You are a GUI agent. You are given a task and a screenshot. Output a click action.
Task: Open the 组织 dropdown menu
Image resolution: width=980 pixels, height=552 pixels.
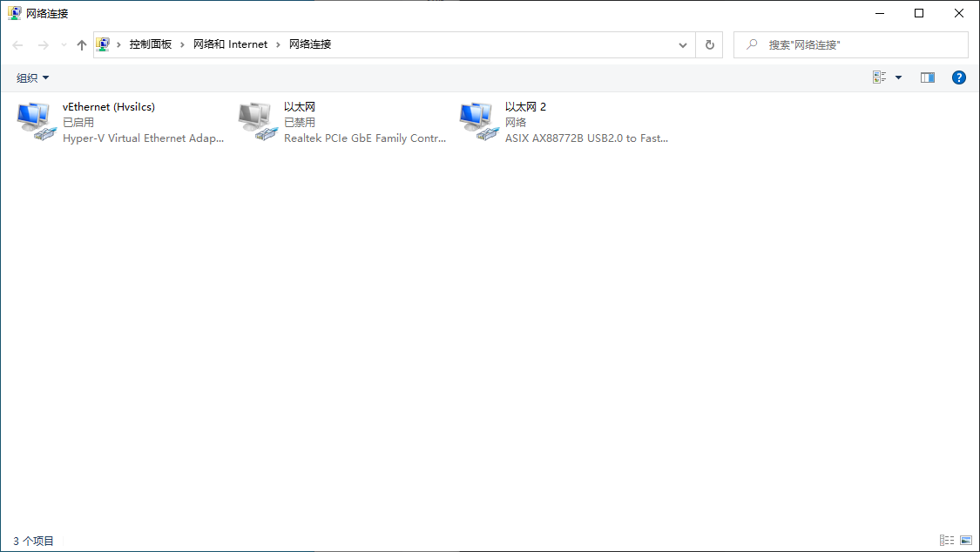pyautogui.click(x=32, y=77)
